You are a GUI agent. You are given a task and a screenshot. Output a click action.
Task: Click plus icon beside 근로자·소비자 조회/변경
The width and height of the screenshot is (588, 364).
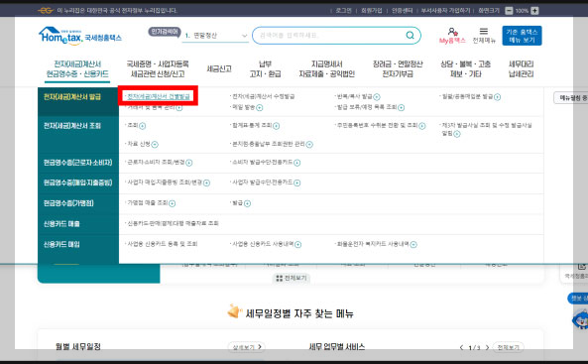click(189, 163)
